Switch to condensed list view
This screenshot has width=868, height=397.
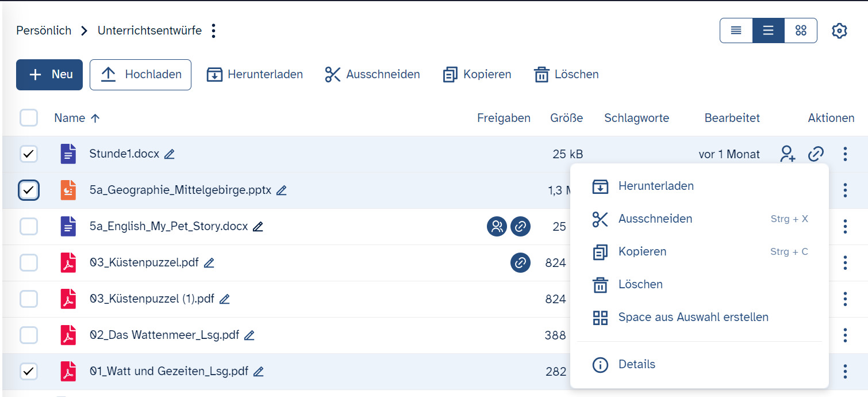pyautogui.click(x=736, y=31)
